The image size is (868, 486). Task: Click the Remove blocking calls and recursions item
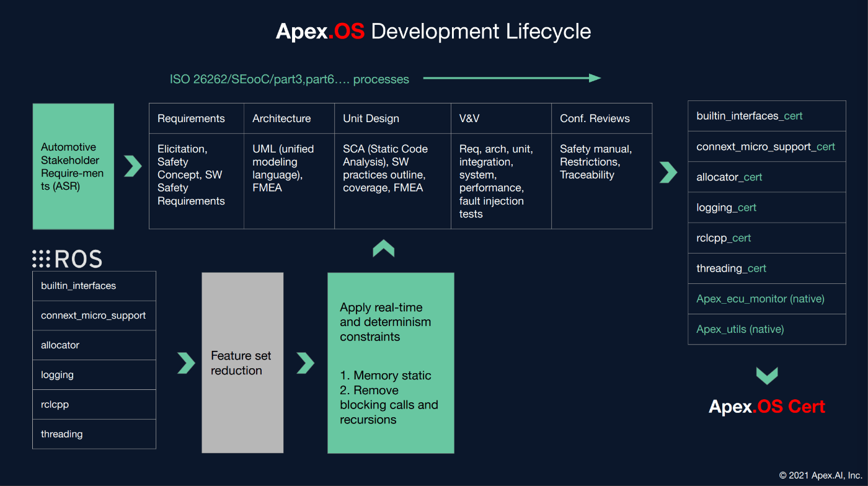pyautogui.click(x=389, y=405)
